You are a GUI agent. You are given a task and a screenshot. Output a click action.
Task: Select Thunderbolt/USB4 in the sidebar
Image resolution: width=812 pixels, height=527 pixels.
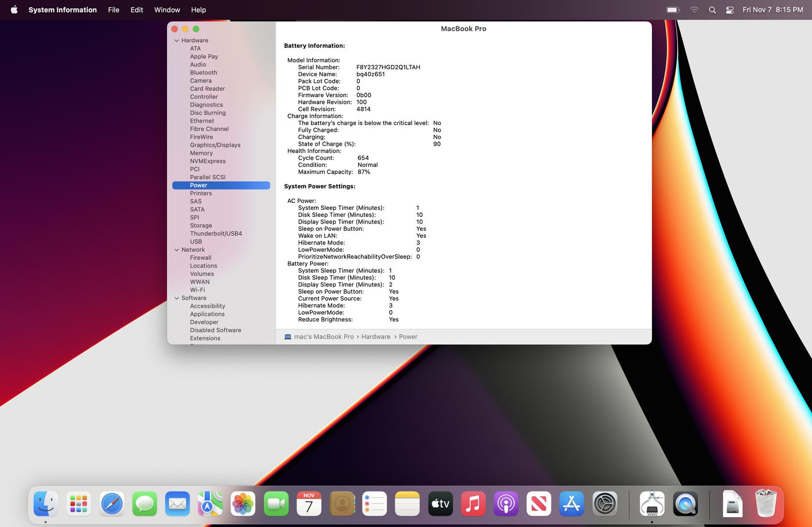point(216,234)
